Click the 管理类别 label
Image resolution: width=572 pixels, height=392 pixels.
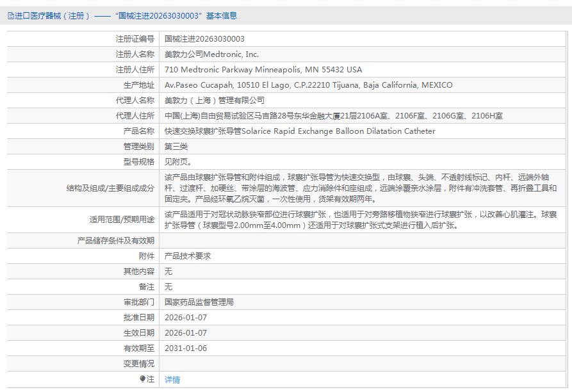[138, 147]
